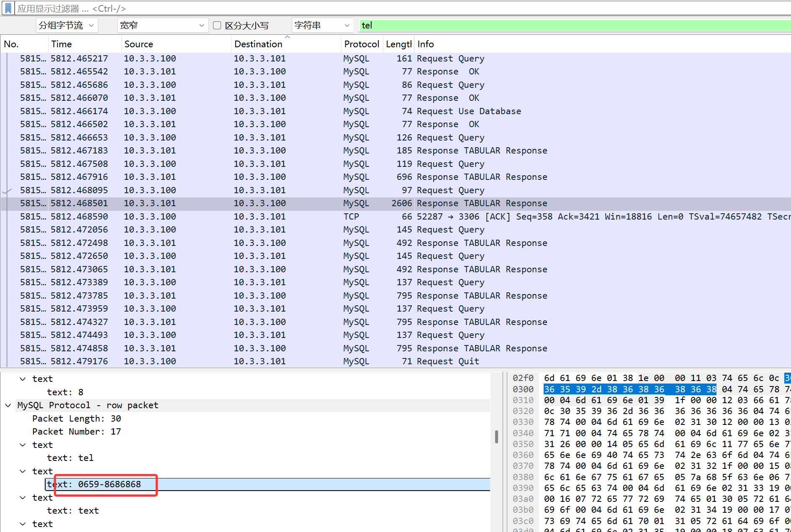Sort packets by the Time column
This screenshot has width=791, height=532.
click(x=85, y=44)
